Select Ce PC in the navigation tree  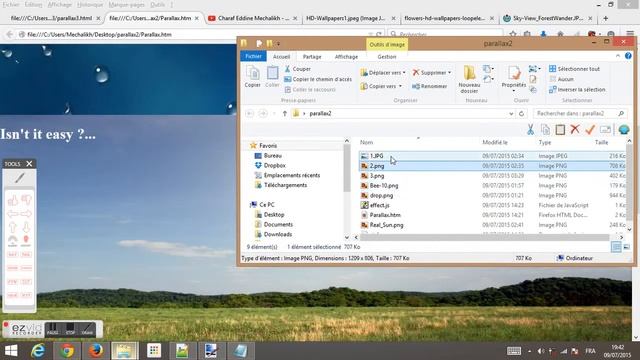coord(262,204)
